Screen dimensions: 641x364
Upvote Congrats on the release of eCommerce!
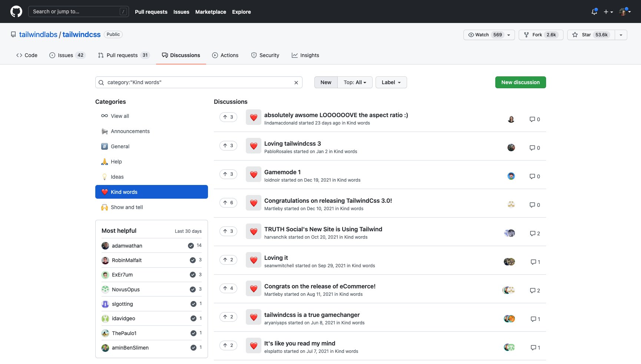click(228, 288)
